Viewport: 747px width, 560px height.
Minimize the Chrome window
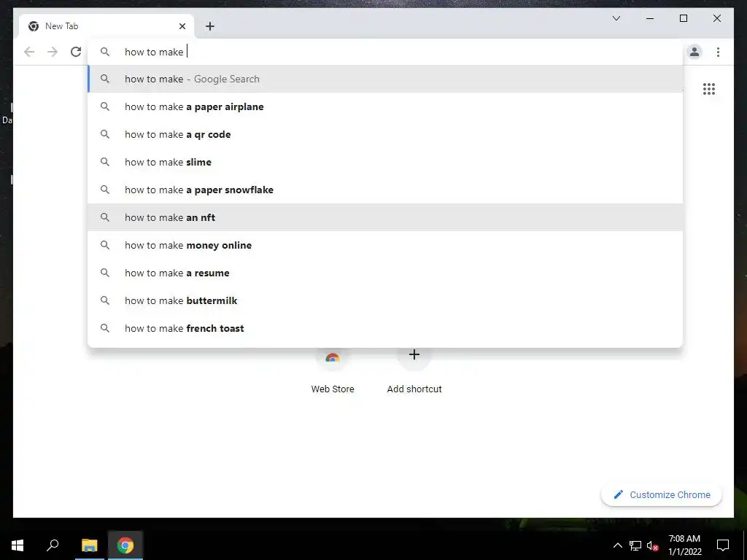coord(650,18)
